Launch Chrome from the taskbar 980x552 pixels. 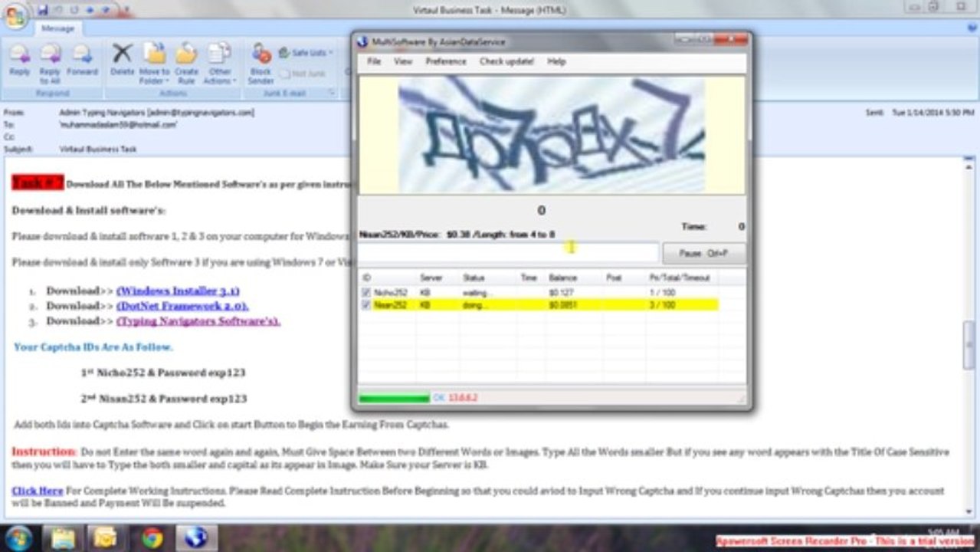pos(152,537)
